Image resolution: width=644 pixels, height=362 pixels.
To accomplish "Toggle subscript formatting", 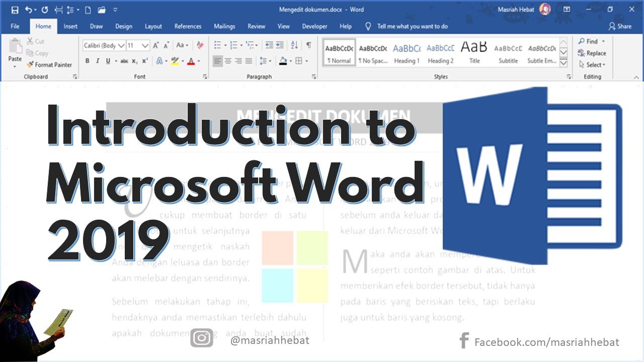I will (x=134, y=61).
